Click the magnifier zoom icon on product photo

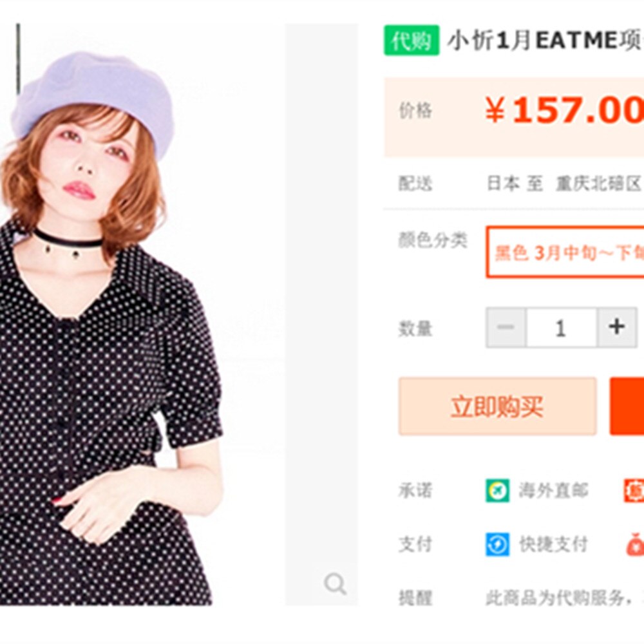click(x=335, y=584)
